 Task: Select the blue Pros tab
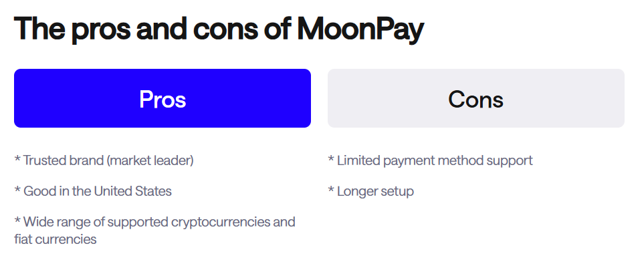[x=163, y=98]
